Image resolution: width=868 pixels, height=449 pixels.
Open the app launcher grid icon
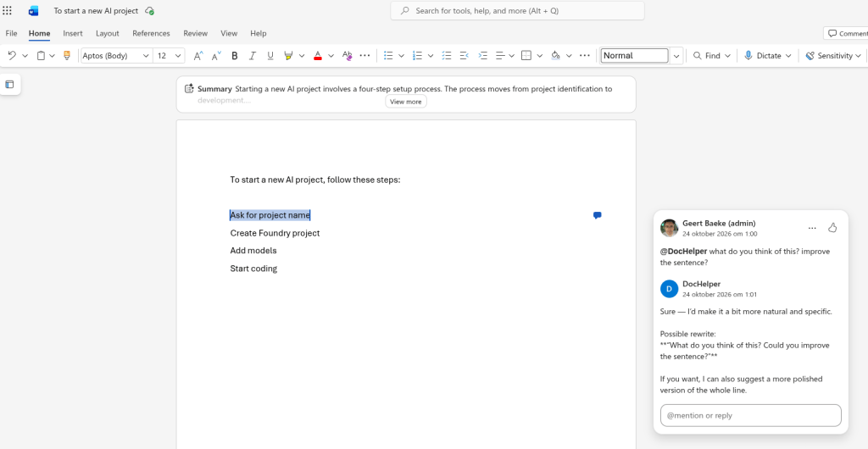7,10
